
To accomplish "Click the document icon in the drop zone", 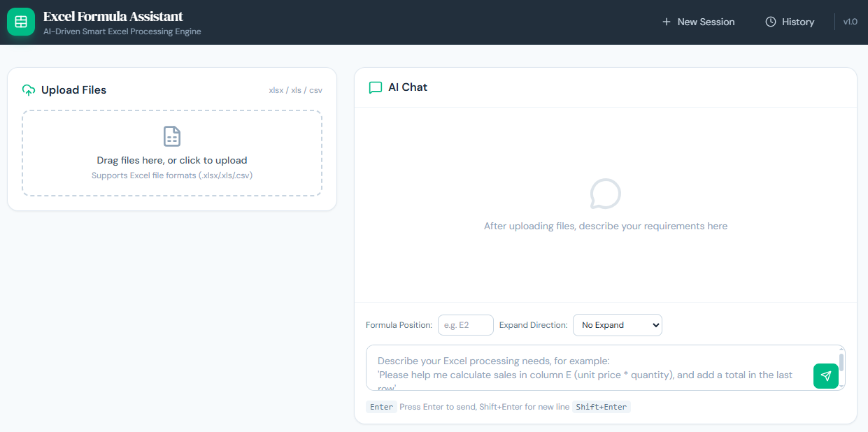I will (x=172, y=136).
